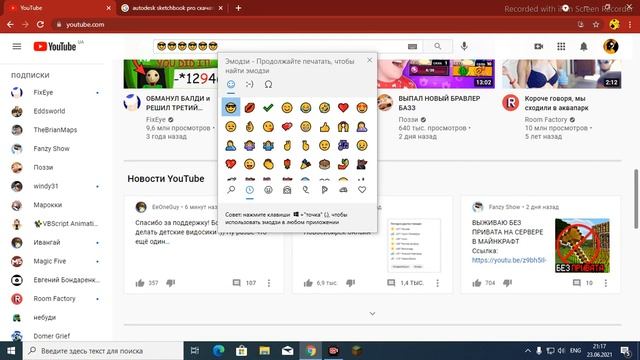The width and height of the screenshot is (640, 360).
Task: Start voice search with microphone icon
Action: (x=464, y=46)
